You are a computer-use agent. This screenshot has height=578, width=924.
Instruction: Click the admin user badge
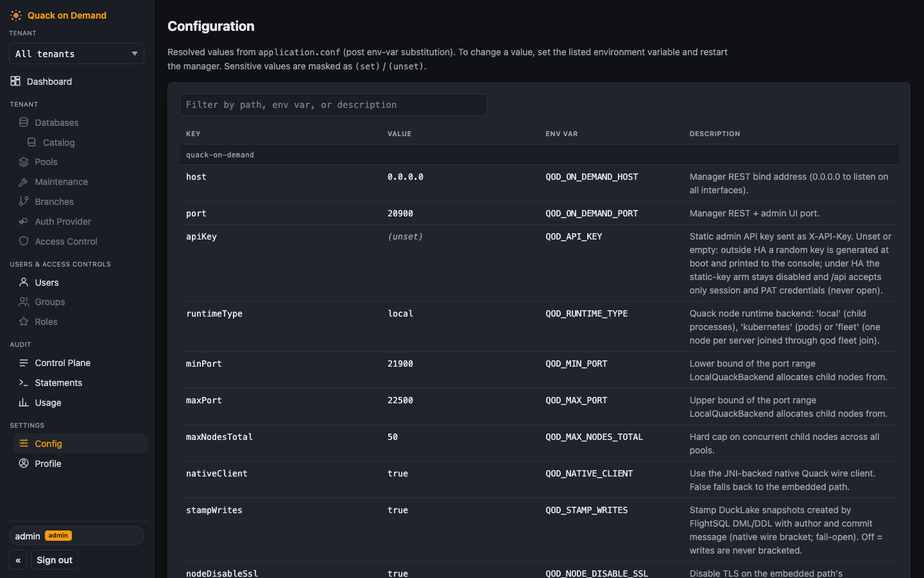58,536
